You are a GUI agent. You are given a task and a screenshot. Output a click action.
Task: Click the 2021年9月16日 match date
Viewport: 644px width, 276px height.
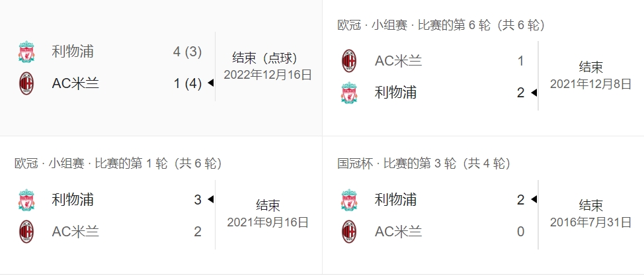coord(268,222)
